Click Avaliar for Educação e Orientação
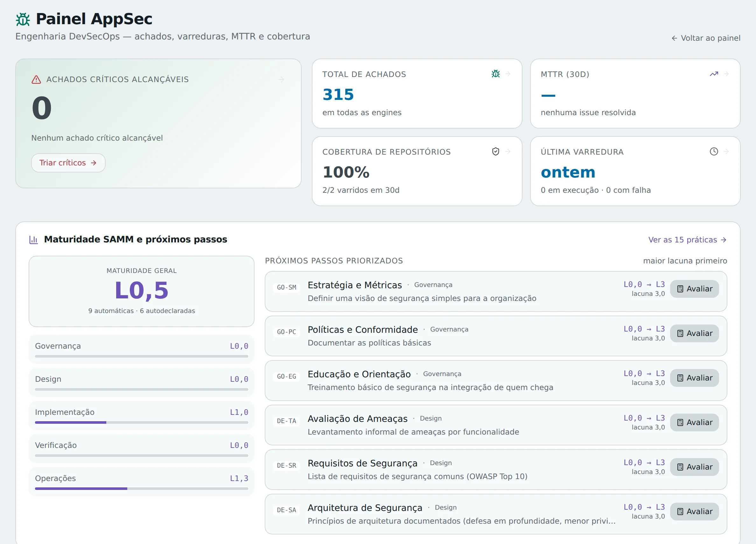The height and width of the screenshot is (544, 756). (695, 378)
